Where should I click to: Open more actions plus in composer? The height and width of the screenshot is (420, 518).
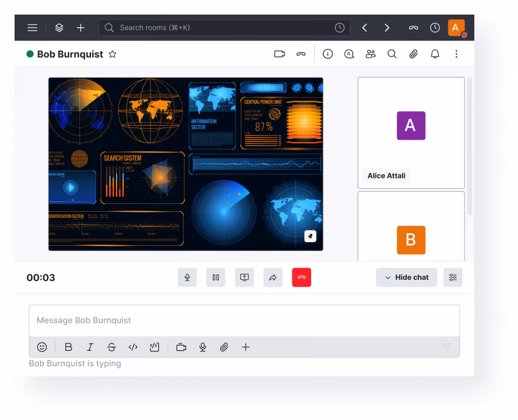(246, 347)
